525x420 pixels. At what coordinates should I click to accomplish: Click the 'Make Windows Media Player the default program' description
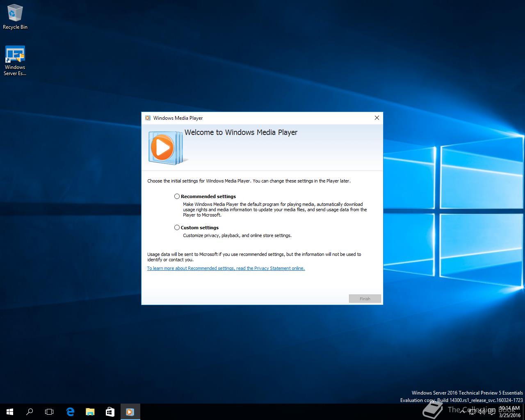coord(275,210)
